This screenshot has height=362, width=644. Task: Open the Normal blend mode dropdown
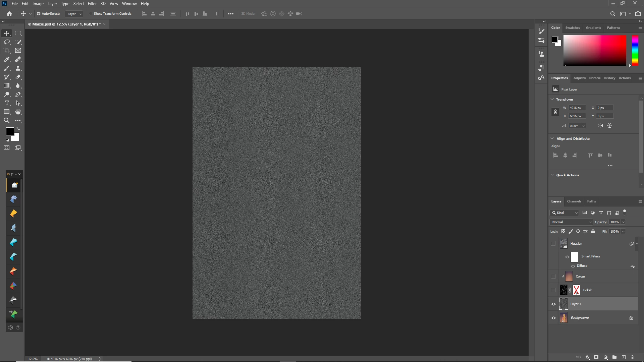pos(571,222)
